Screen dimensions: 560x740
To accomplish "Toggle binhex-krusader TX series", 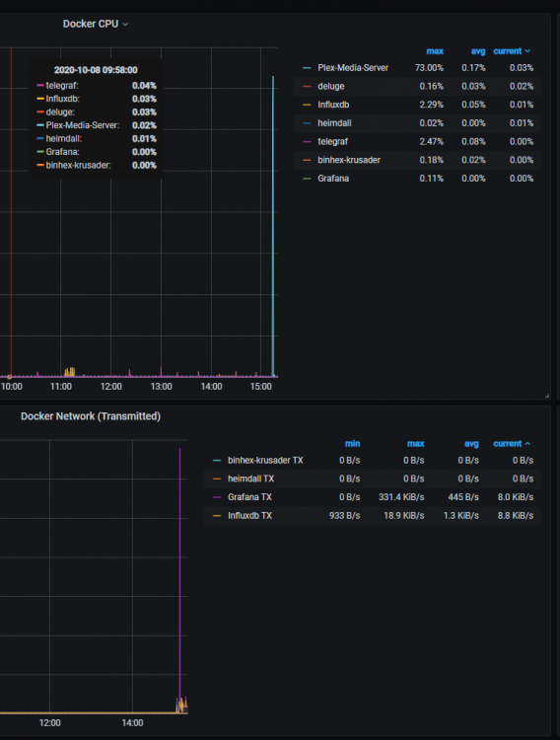I will [265, 460].
